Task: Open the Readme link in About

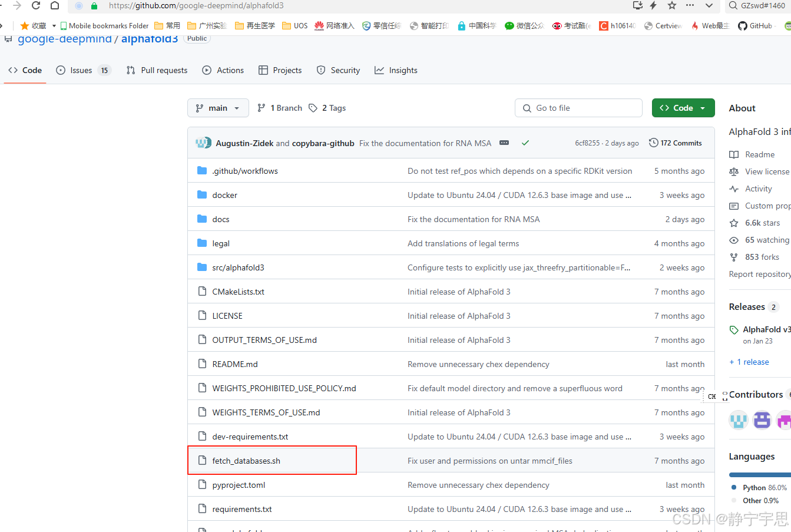Action: [760, 154]
